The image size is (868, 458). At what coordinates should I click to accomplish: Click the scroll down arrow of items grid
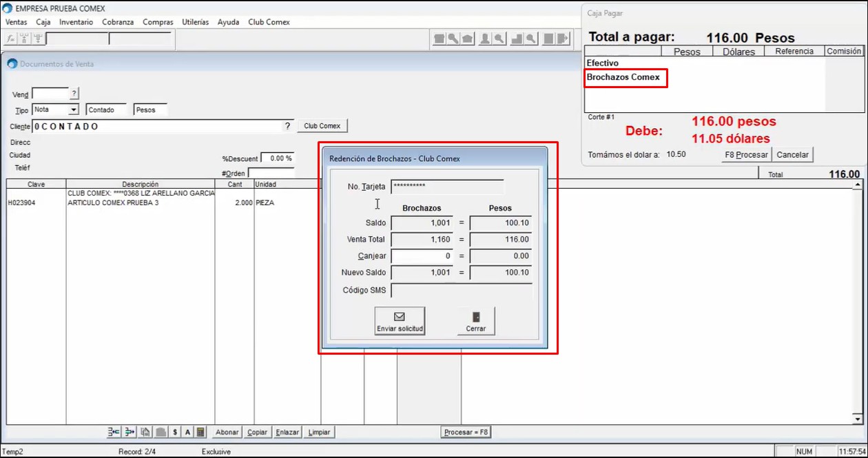pos(858,419)
